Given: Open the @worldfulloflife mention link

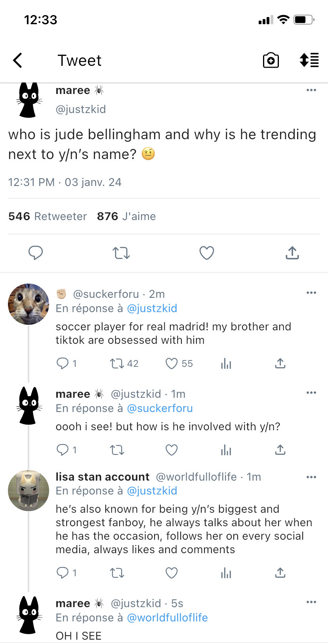Looking at the screenshot, I should point(167,617).
